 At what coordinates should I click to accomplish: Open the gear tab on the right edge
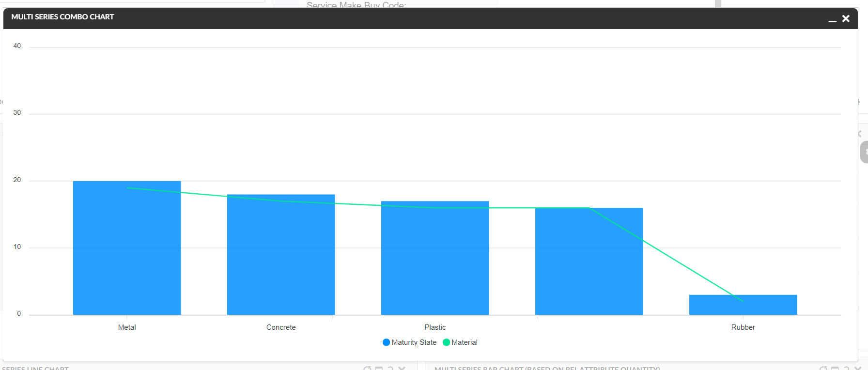[864, 152]
